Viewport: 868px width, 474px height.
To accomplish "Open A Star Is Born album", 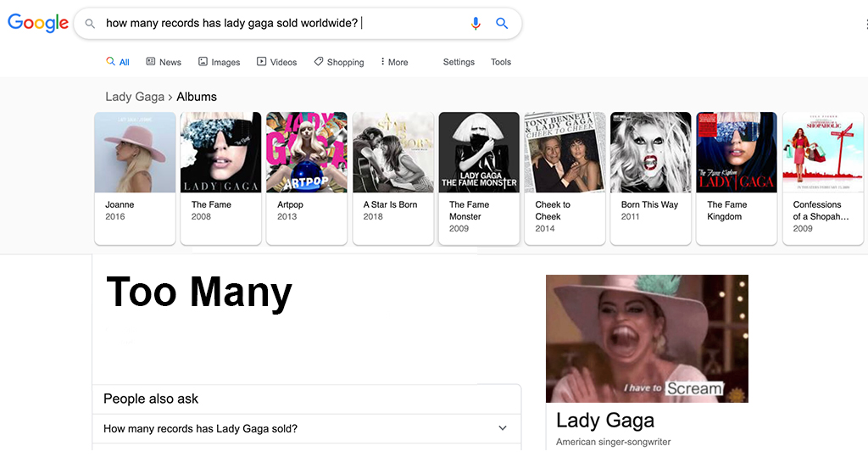I will coord(393,178).
